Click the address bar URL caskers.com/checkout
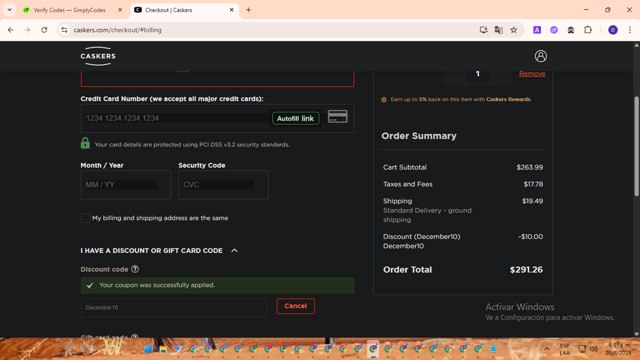The image size is (640, 360). 118,30
